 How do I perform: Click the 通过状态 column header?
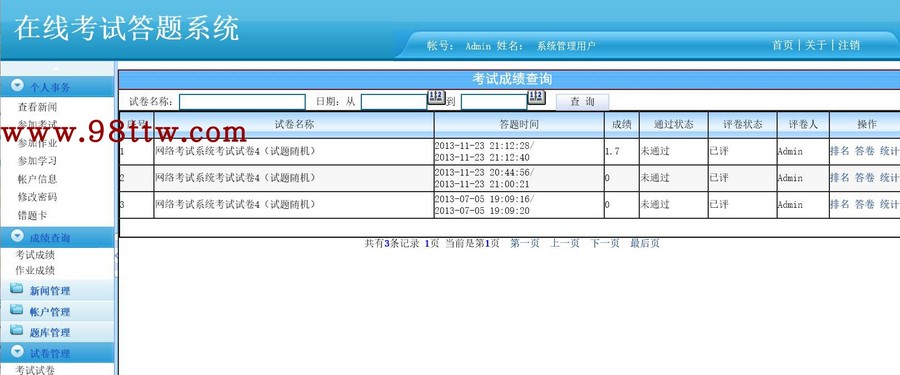(674, 124)
